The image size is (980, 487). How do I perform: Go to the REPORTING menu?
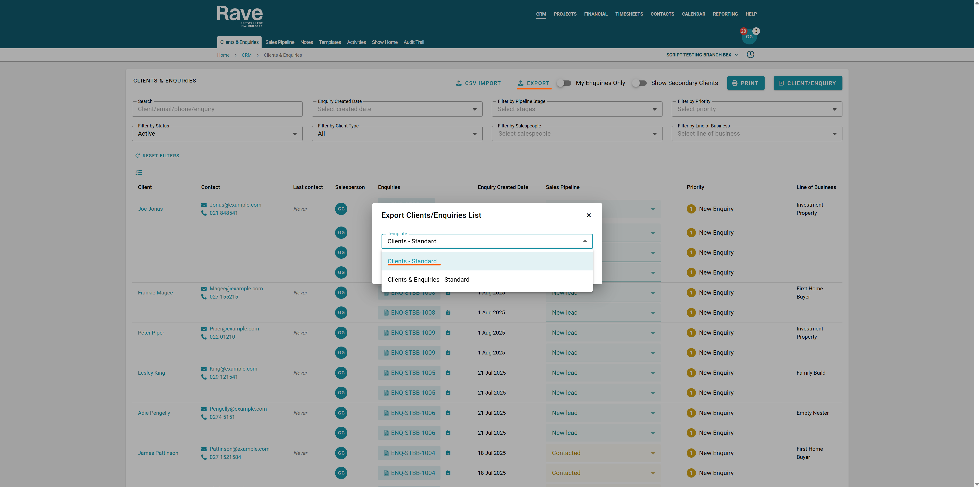[725, 14]
